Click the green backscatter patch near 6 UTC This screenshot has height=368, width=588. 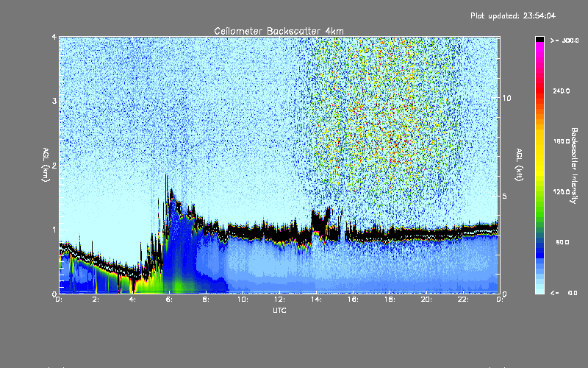[179, 285]
